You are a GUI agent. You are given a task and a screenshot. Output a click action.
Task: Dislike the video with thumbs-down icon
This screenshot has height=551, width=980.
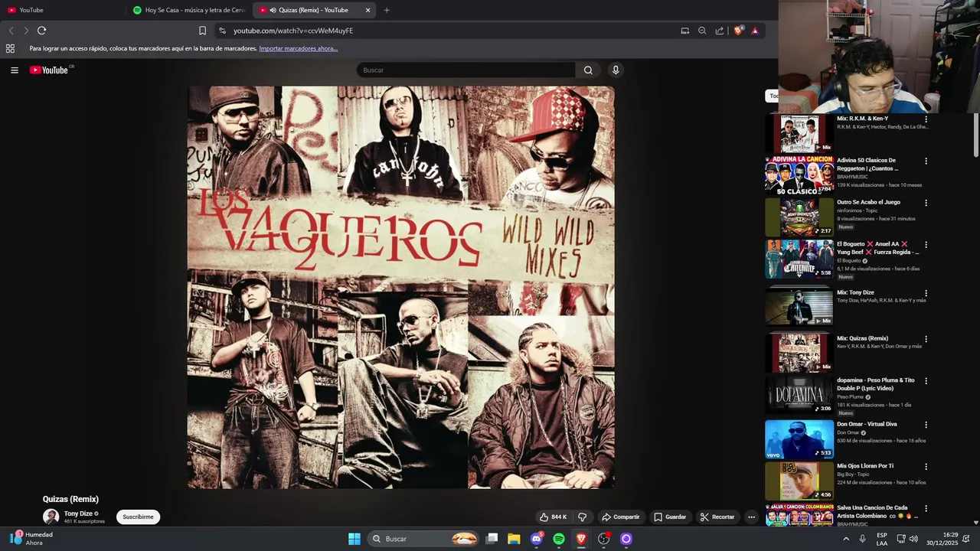click(x=582, y=517)
